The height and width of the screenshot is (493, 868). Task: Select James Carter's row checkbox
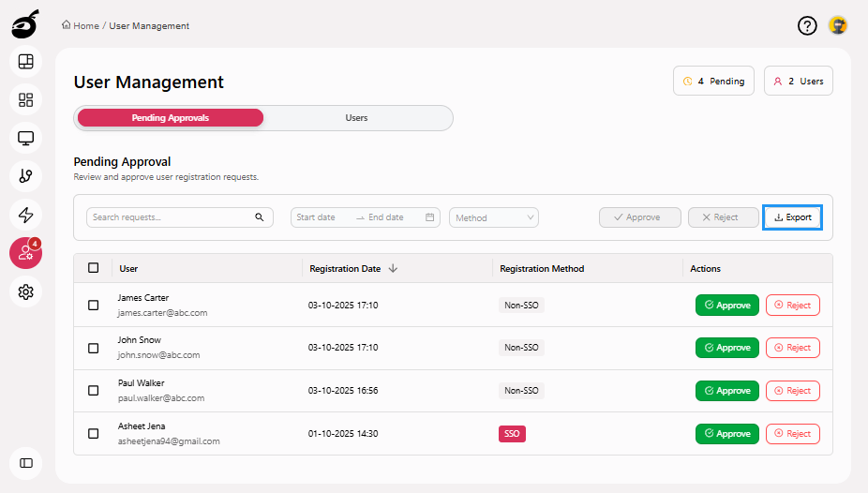(94, 305)
